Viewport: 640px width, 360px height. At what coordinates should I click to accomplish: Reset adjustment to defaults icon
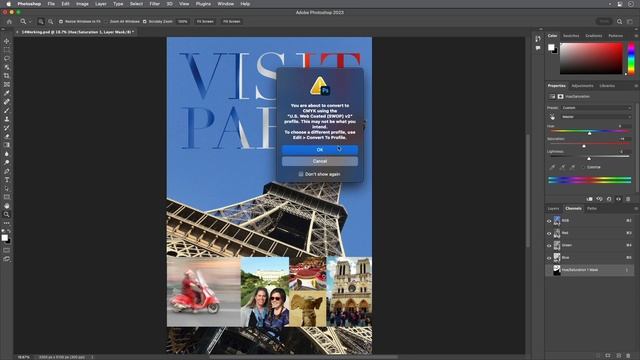click(609, 199)
